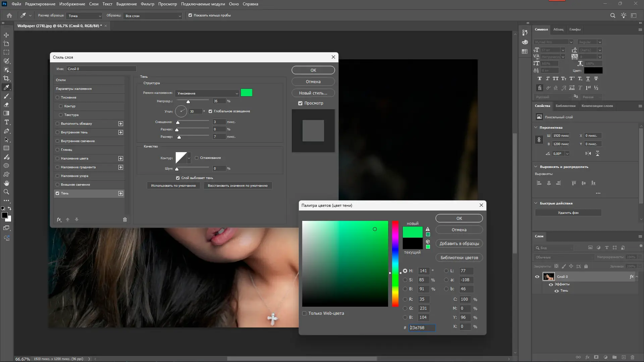
Task: Select the Zoom tool
Action: 6,192
